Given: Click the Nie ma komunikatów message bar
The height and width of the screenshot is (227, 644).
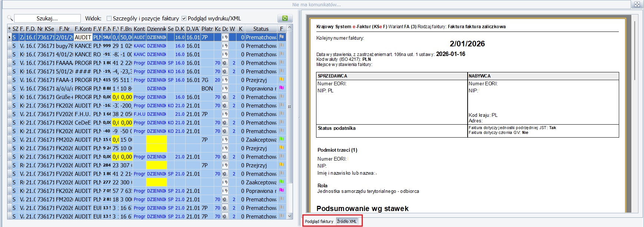Looking at the screenshot, I should point(316,4).
